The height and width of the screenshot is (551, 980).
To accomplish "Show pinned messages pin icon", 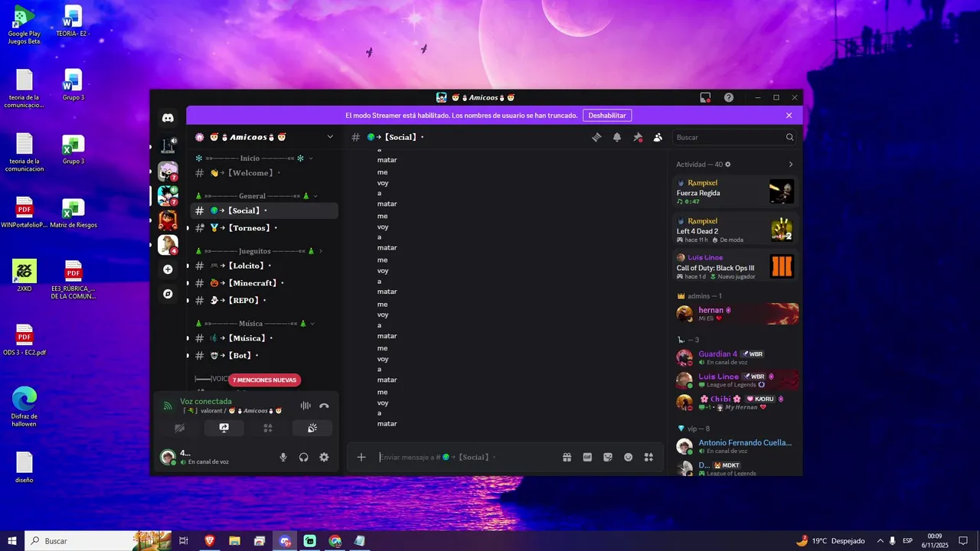I will pos(638,137).
